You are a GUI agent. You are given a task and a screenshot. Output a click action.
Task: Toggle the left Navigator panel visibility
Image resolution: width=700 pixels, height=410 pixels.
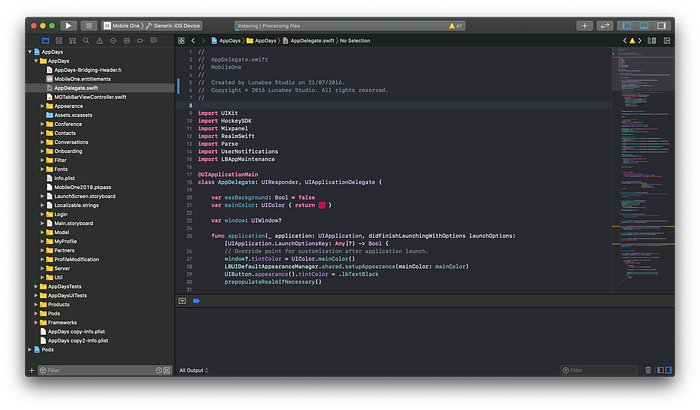(627, 25)
